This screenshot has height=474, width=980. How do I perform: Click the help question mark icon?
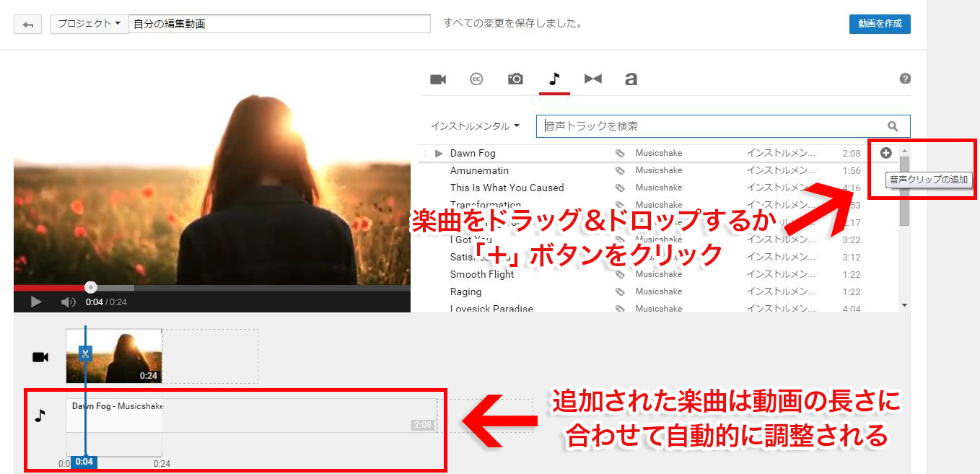pyautogui.click(x=905, y=79)
